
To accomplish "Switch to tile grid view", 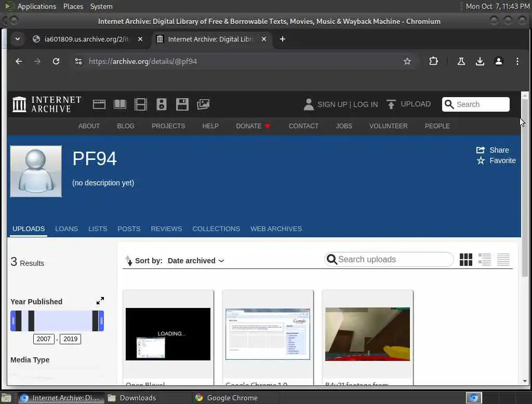I will (x=466, y=260).
